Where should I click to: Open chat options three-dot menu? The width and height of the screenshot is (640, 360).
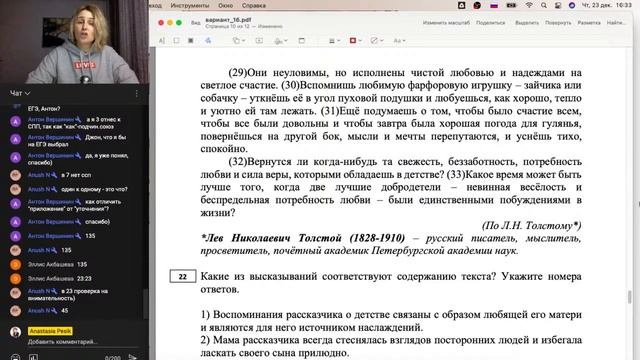click(x=137, y=94)
